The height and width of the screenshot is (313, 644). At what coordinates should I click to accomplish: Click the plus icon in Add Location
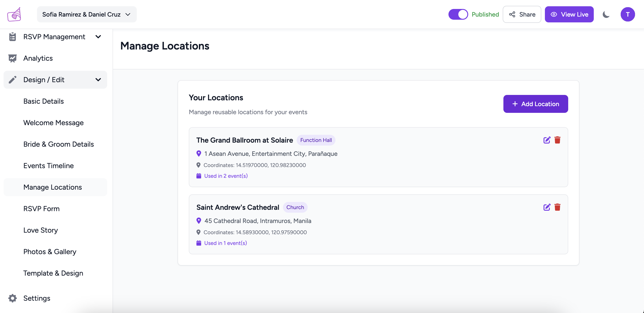[515, 104]
